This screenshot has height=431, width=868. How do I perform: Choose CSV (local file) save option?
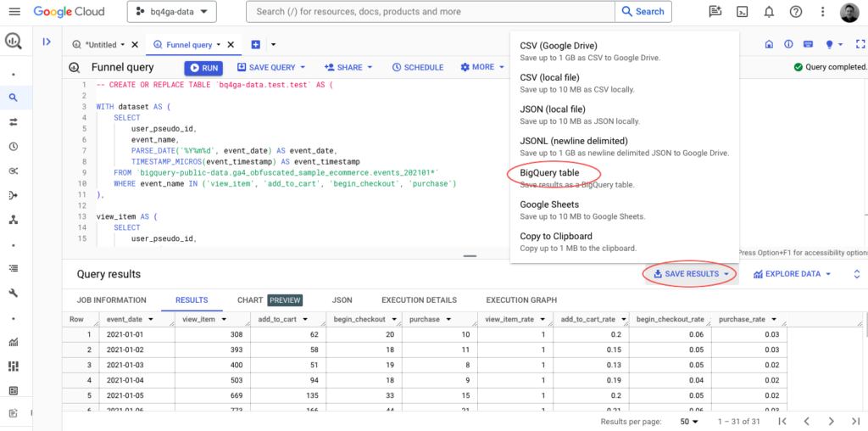(x=625, y=82)
